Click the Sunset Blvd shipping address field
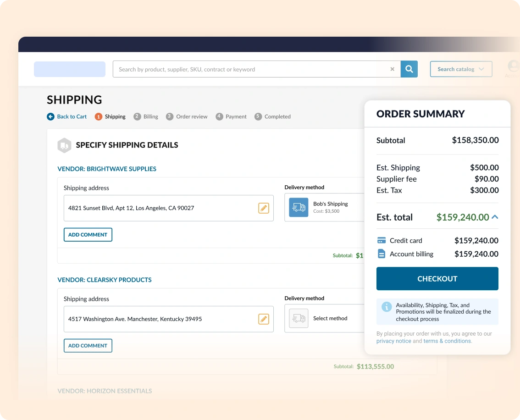 click(168, 208)
